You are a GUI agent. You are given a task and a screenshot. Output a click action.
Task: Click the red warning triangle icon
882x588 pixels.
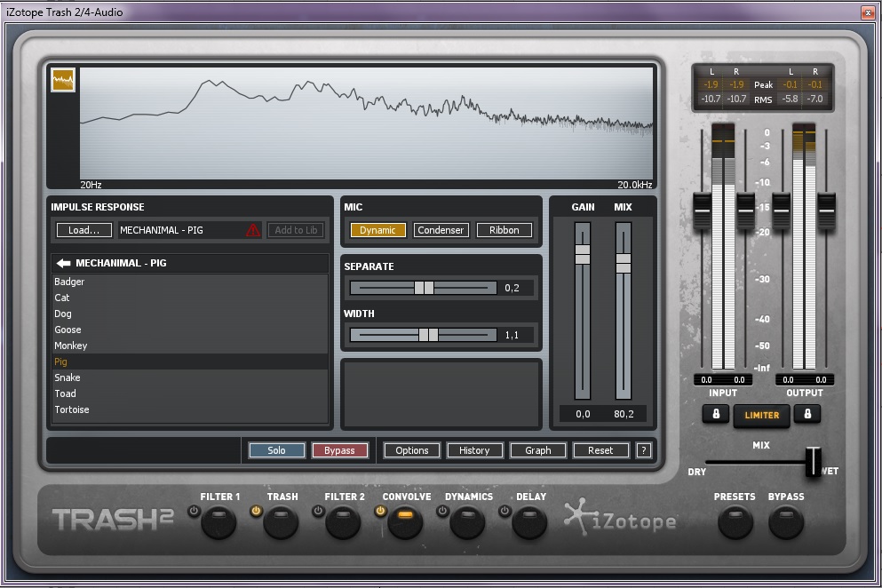click(253, 230)
